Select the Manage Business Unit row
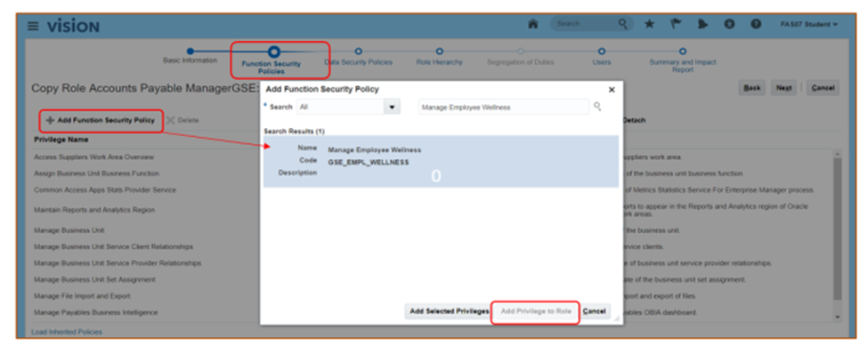This screenshot has height=345, width=868. pyautogui.click(x=69, y=229)
